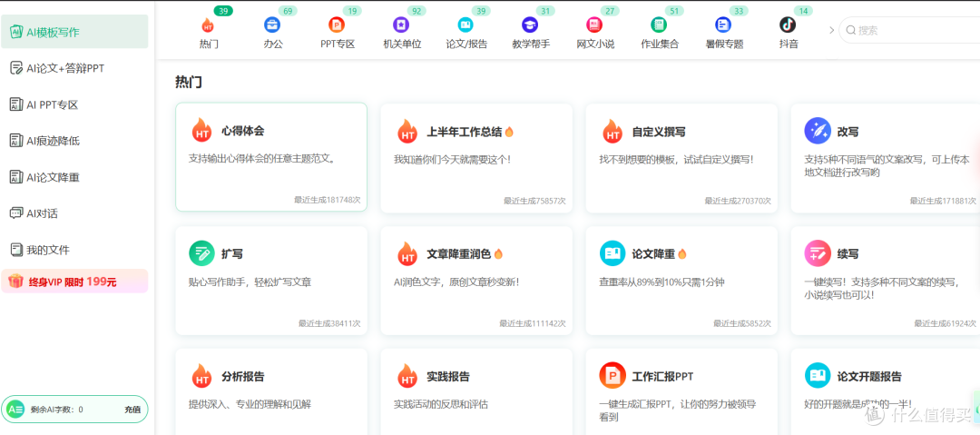Viewport: 980px width, 435px height.
Task: Switch to the 办公 category tab
Action: point(272,29)
